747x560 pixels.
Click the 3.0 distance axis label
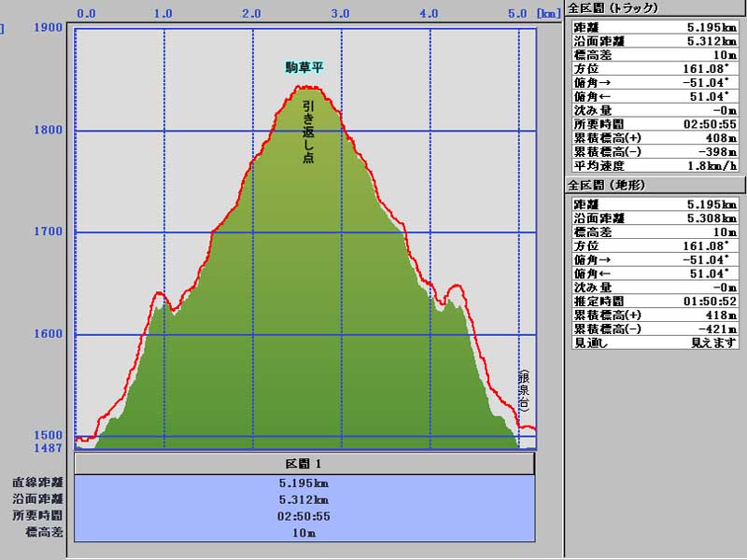click(340, 14)
